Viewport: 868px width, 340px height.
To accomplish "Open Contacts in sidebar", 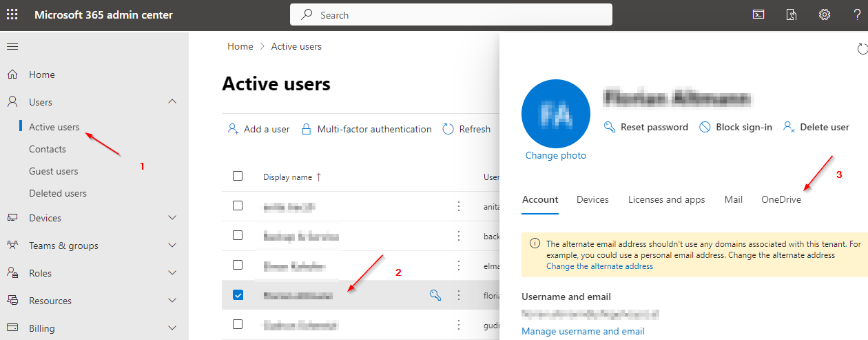I will [x=48, y=149].
